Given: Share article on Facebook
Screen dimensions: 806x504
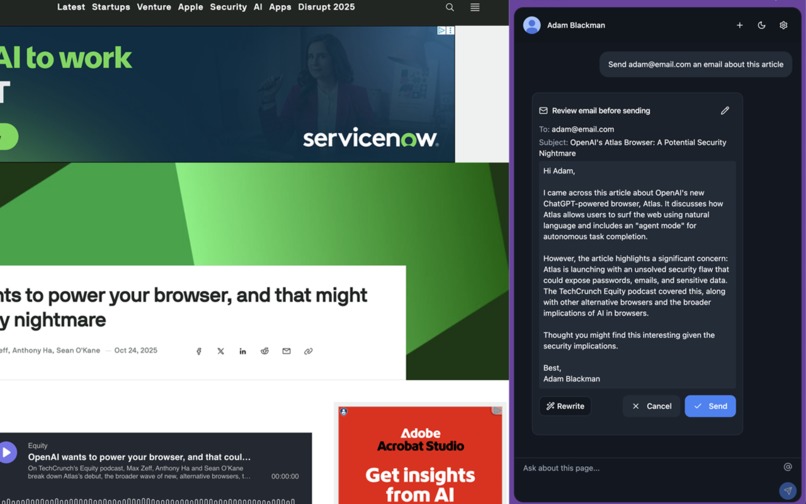Looking at the screenshot, I should pos(199,351).
